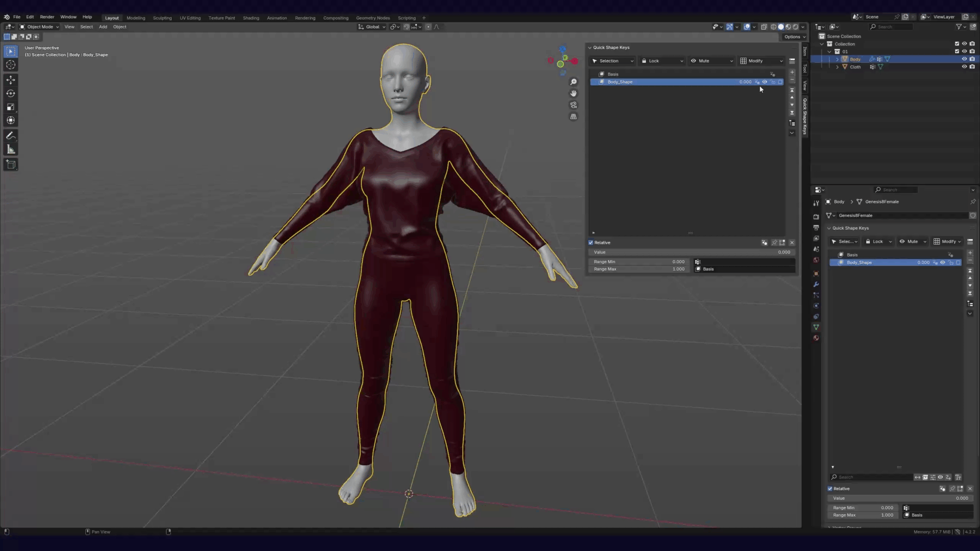Open the Object Data properties tab
Viewport: 980px width, 551px height.
pyautogui.click(x=816, y=327)
